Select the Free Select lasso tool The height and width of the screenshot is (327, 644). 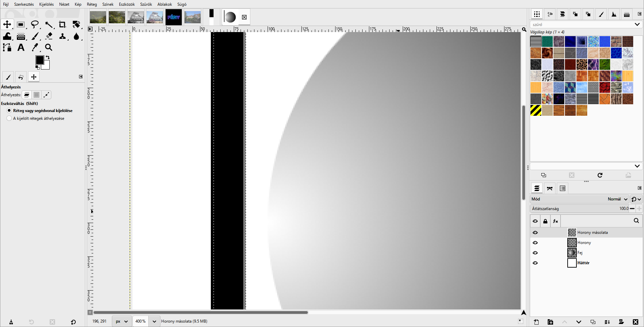35,24
